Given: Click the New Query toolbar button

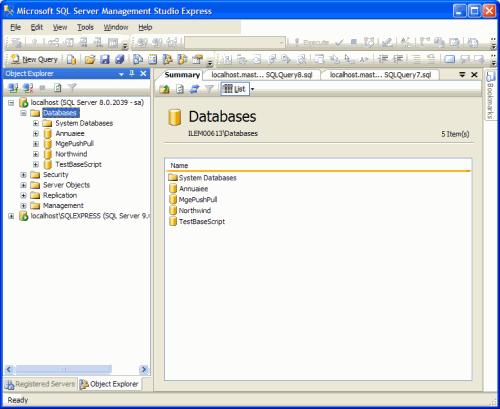Looking at the screenshot, I should [34, 59].
